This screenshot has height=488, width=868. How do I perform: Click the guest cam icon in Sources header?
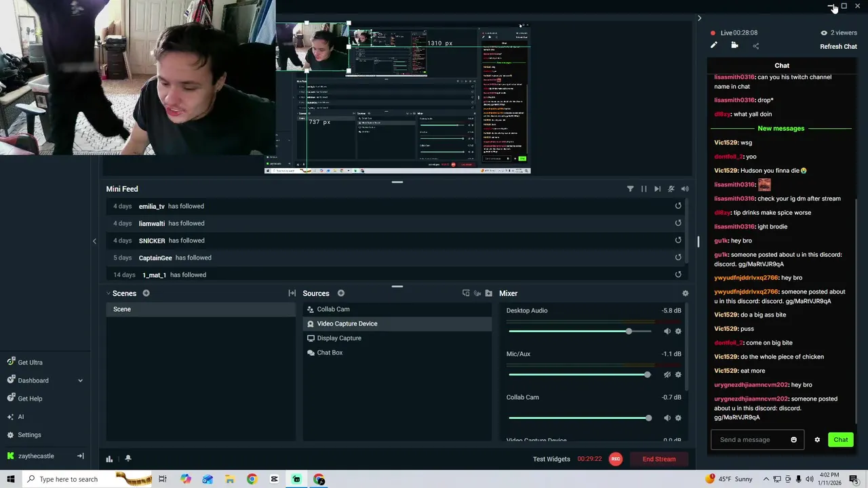pos(477,293)
